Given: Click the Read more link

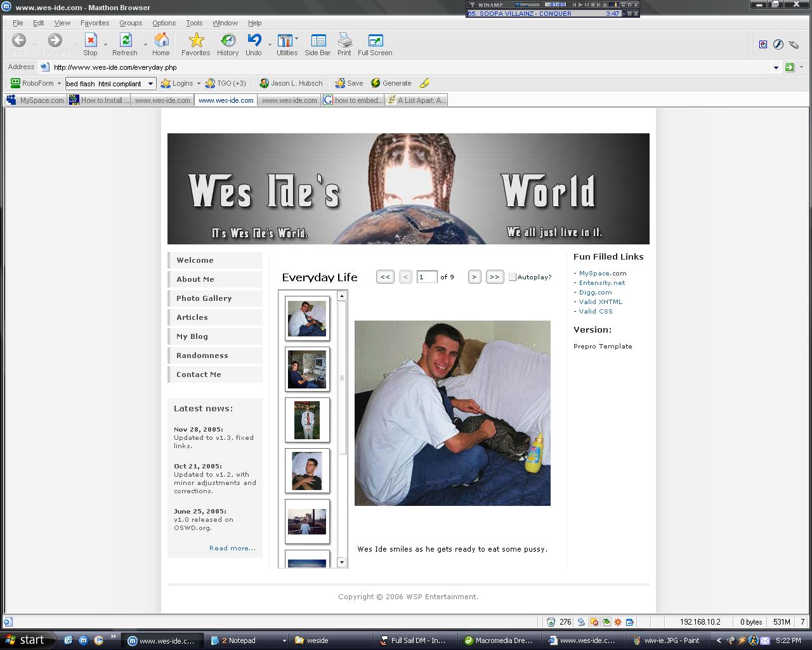Looking at the screenshot, I should click(232, 548).
